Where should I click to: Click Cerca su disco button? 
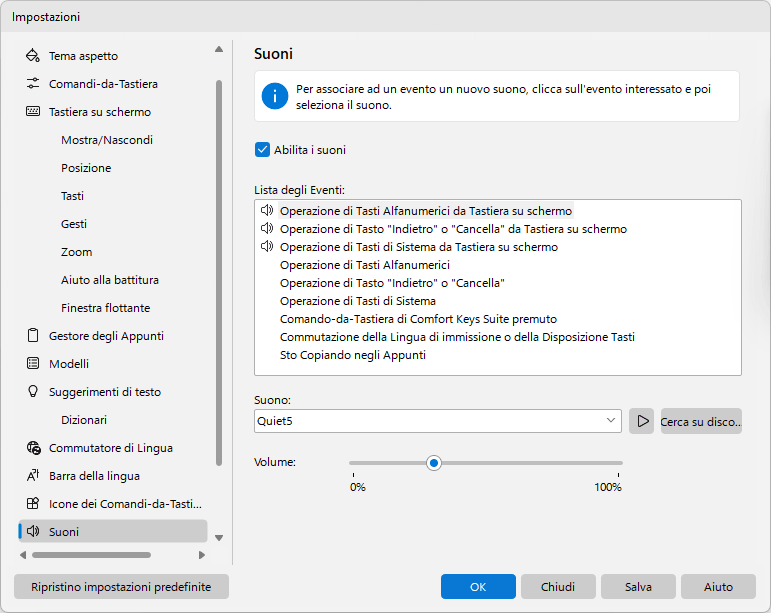[x=701, y=421]
